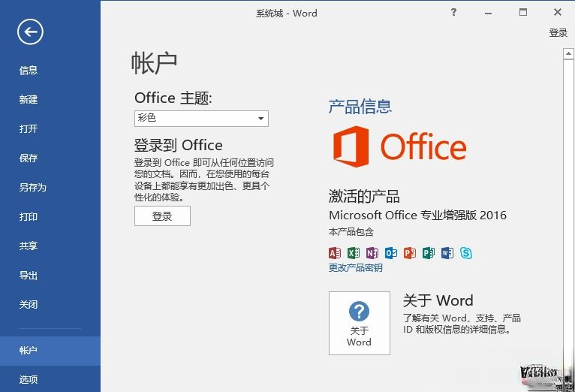575x392 pixels.
Task: Choose 打开 from the sidebar
Action: coord(29,128)
